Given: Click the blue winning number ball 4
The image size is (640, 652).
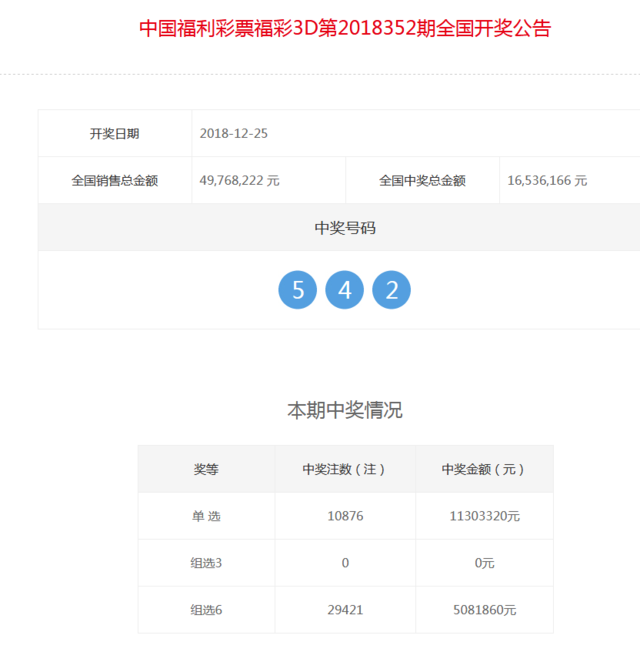Looking at the screenshot, I should 345,290.
